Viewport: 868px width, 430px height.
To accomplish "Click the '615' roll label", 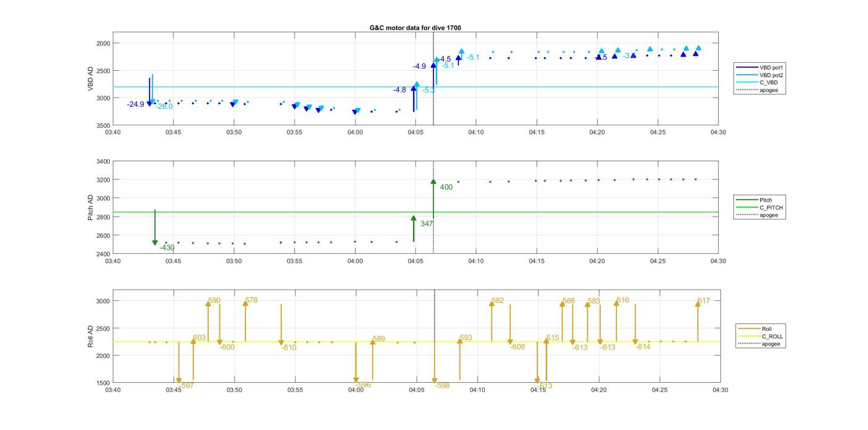I will coord(552,338).
